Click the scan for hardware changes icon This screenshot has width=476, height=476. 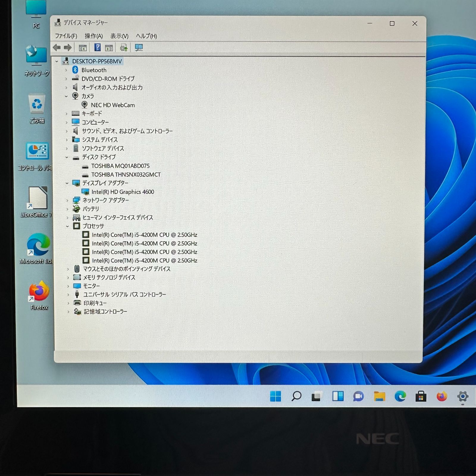[x=139, y=48]
